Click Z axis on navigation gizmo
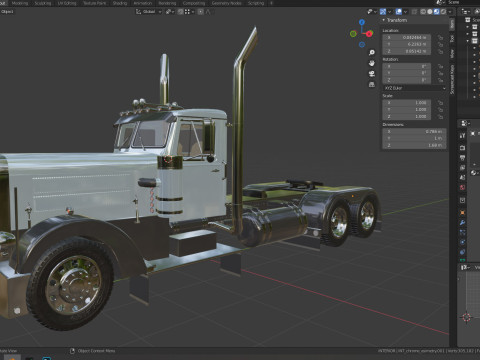Viewport: 480px width, 360px height. (x=362, y=22)
